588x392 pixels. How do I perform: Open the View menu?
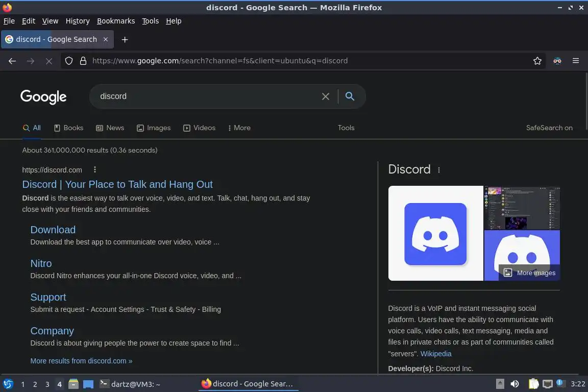[x=50, y=21]
